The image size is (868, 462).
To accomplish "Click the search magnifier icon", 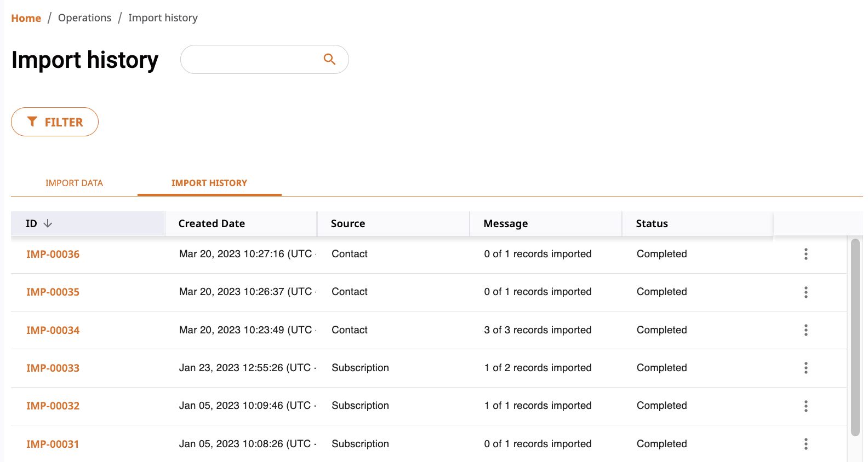I will click(x=329, y=59).
